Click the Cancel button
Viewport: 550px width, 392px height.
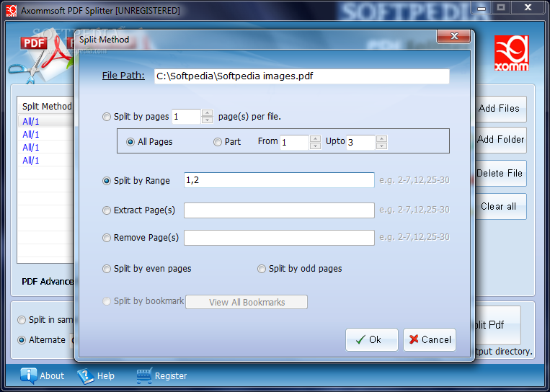point(430,339)
